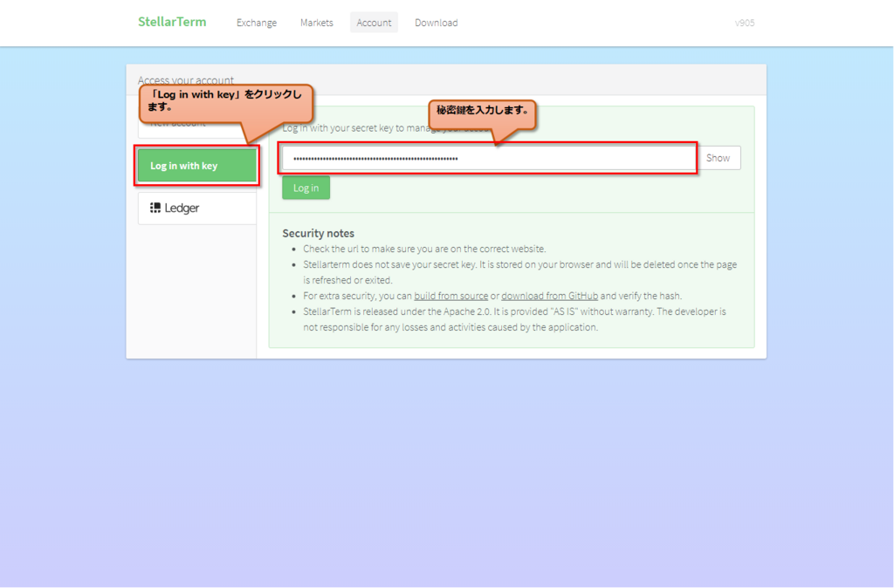The image size is (894, 588).
Task: Click the Ledger logo icon
Action: tap(155, 208)
